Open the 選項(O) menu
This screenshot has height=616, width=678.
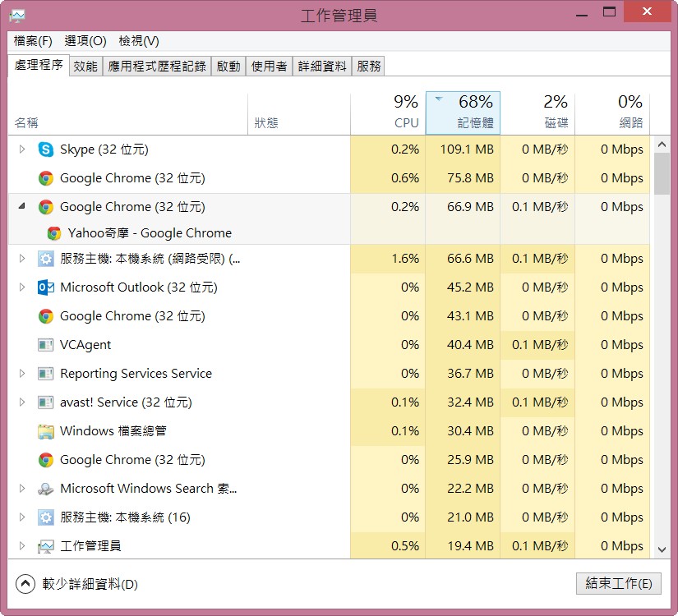tap(85, 41)
